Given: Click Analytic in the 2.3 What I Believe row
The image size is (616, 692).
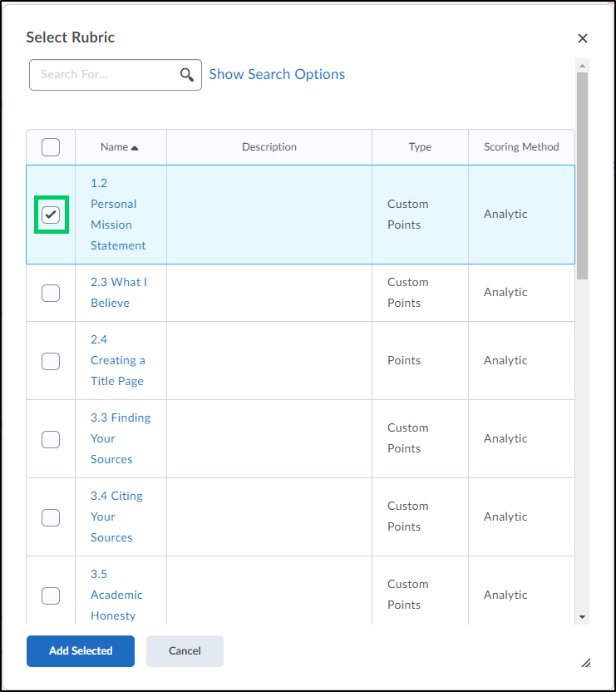Looking at the screenshot, I should (x=505, y=292).
